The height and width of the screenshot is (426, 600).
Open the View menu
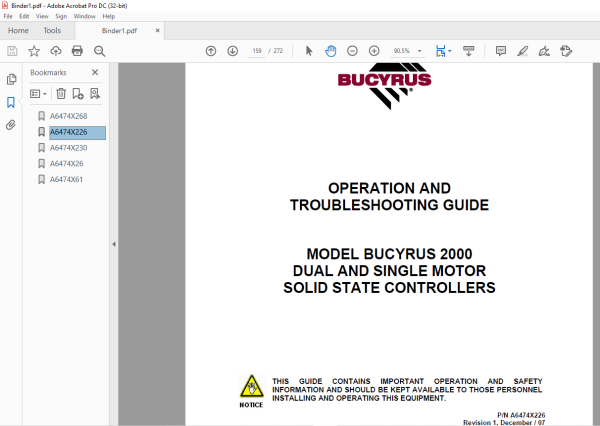tap(42, 16)
